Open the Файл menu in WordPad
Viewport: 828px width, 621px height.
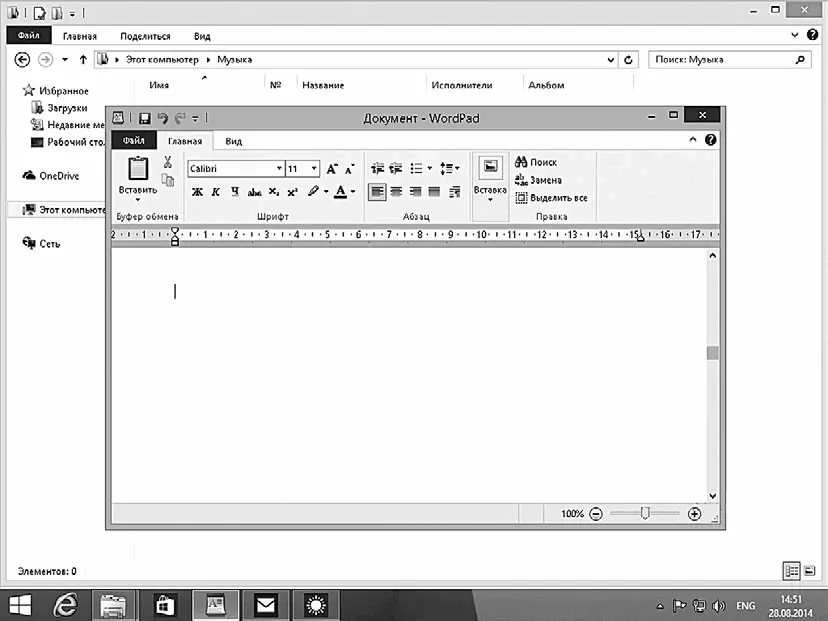[133, 142]
